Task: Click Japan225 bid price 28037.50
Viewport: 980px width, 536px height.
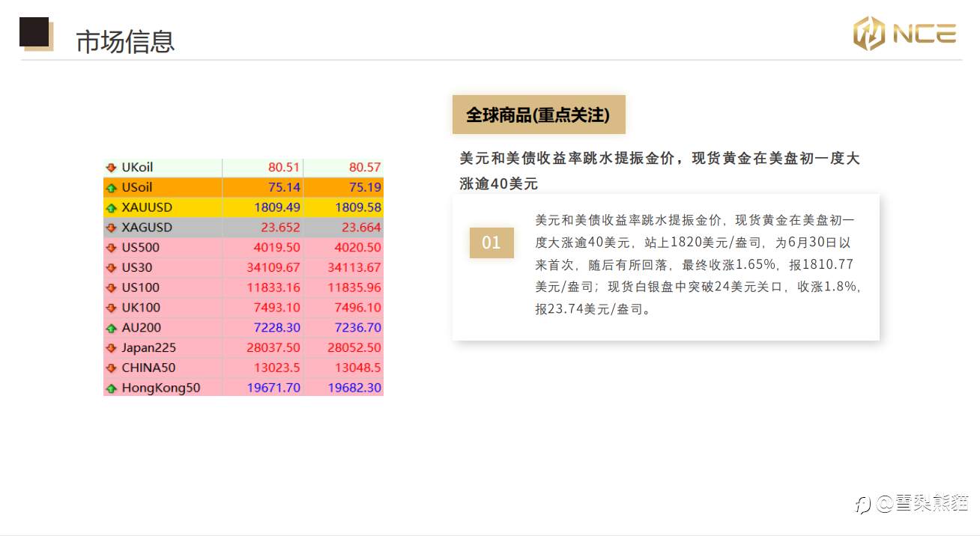Action: pyautogui.click(x=273, y=348)
